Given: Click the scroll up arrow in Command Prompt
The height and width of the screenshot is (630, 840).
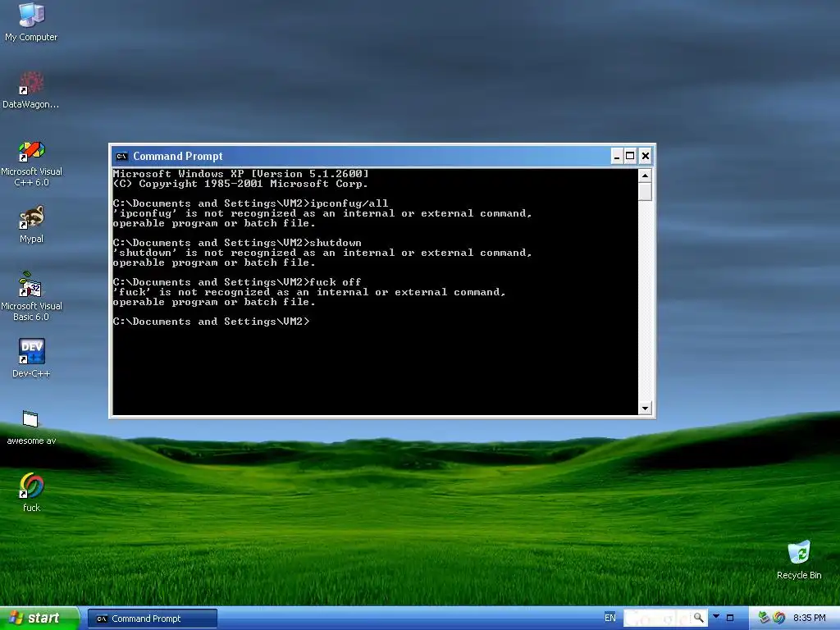Looking at the screenshot, I should [645, 176].
